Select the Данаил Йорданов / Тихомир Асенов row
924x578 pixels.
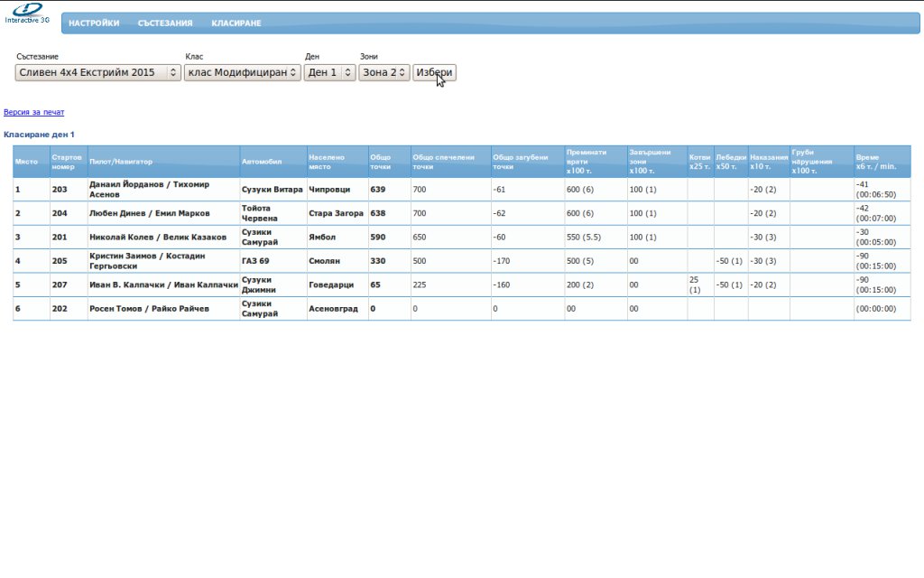pyautogui.click(x=149, y=190)
